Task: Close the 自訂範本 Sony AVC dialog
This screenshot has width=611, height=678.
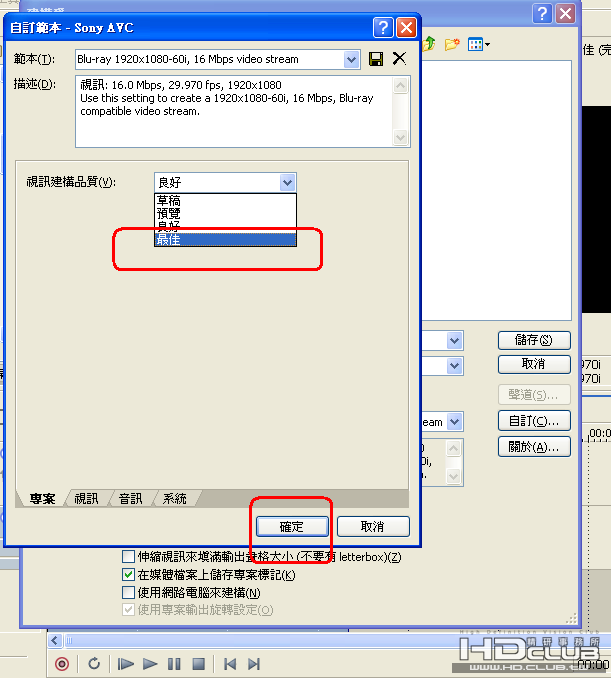Action: point(406,28)
